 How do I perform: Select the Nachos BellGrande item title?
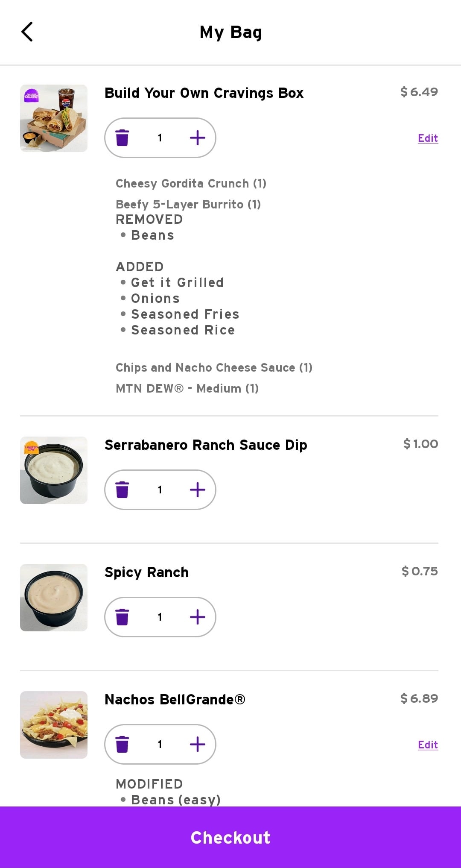175,700
